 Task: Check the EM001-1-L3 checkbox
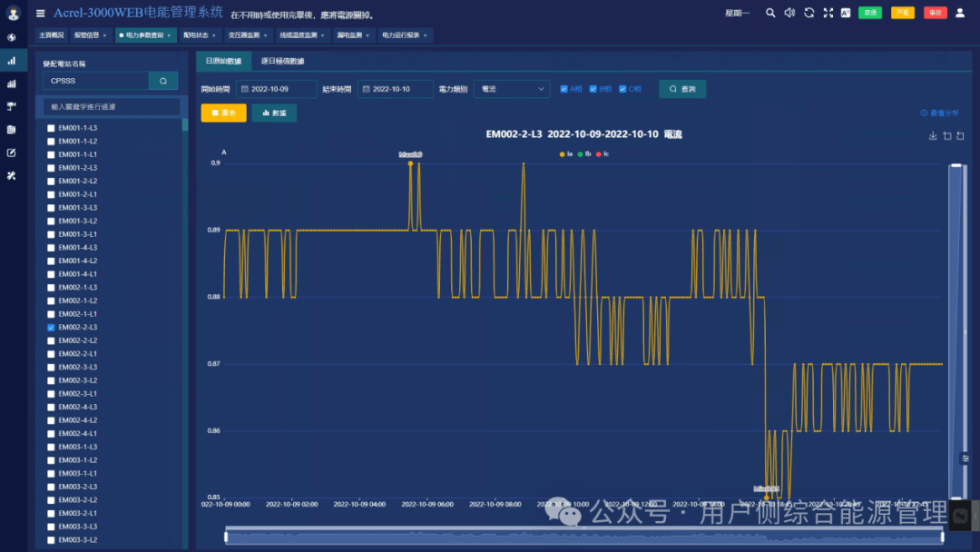pos(51,128)
